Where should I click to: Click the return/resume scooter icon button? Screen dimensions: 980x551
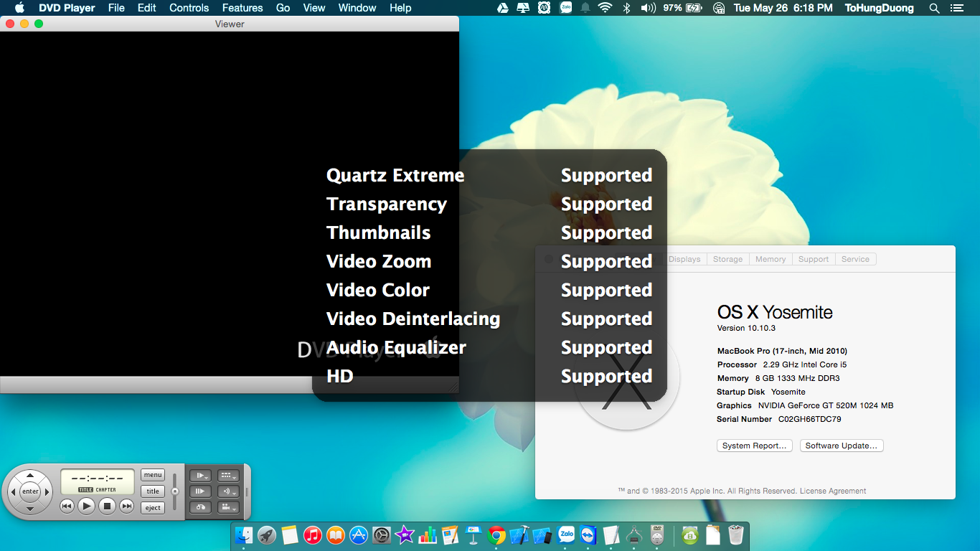coord(202,507)
